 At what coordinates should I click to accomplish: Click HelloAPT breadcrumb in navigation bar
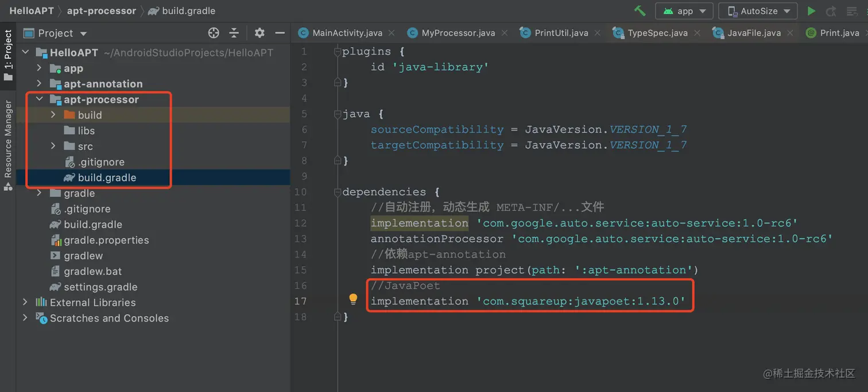coord(32,11)
